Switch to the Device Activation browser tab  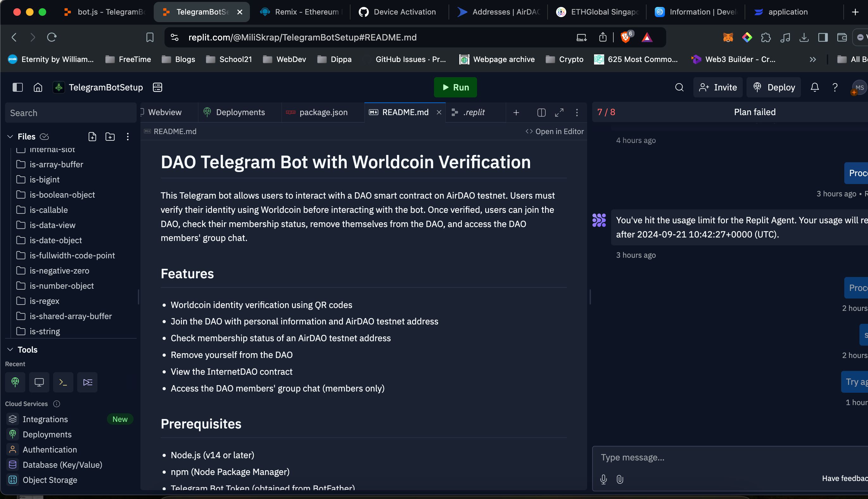398,12
